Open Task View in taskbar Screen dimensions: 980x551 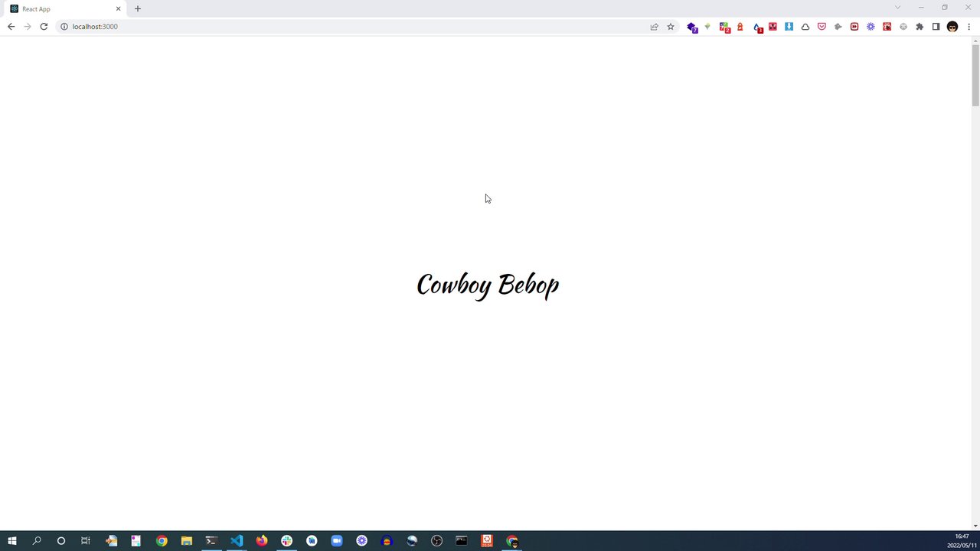pos(86,541)
